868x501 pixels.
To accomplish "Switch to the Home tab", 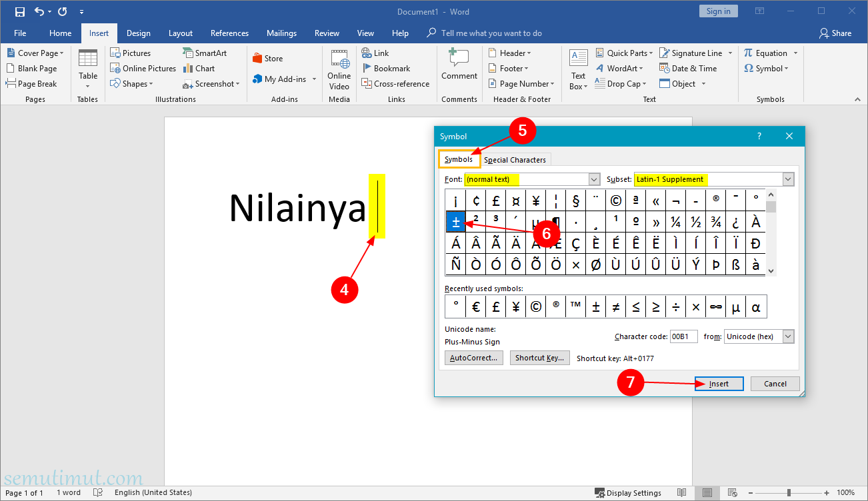I will (60, 33).
